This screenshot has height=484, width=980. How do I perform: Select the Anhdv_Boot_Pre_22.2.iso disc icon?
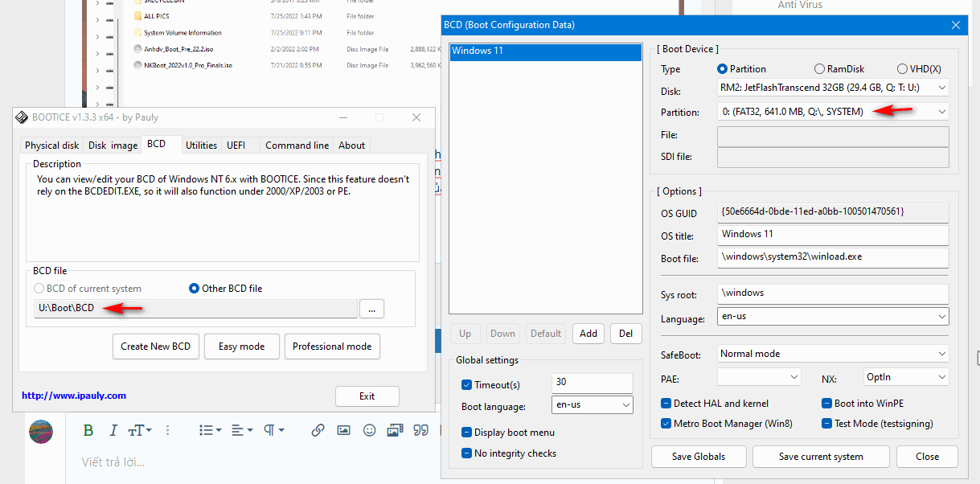coord(138,49)
